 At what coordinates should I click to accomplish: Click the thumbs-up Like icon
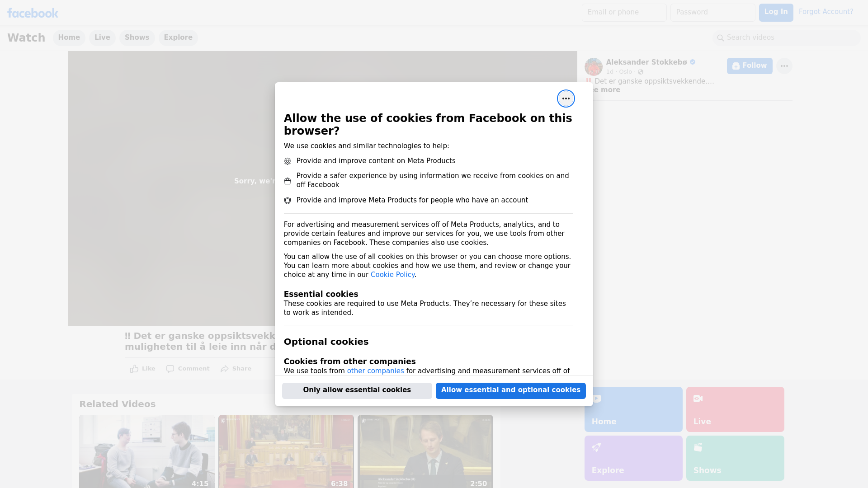pyautogui.click(x=134, y=369)
